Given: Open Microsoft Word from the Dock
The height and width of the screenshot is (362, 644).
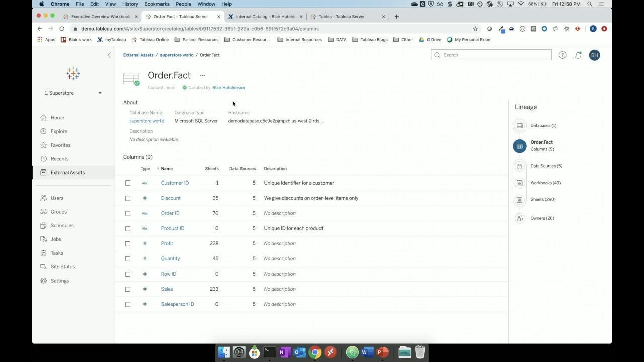Looking at the screenshot, I should pyautogui.click(x=367, y=352).
